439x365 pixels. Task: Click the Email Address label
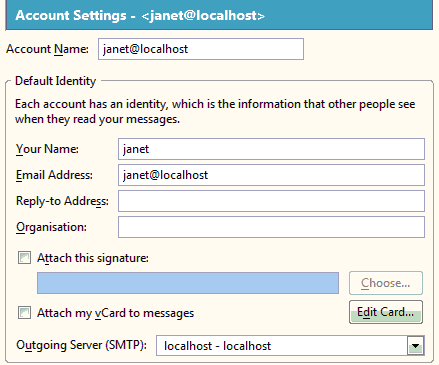[54, 175]
